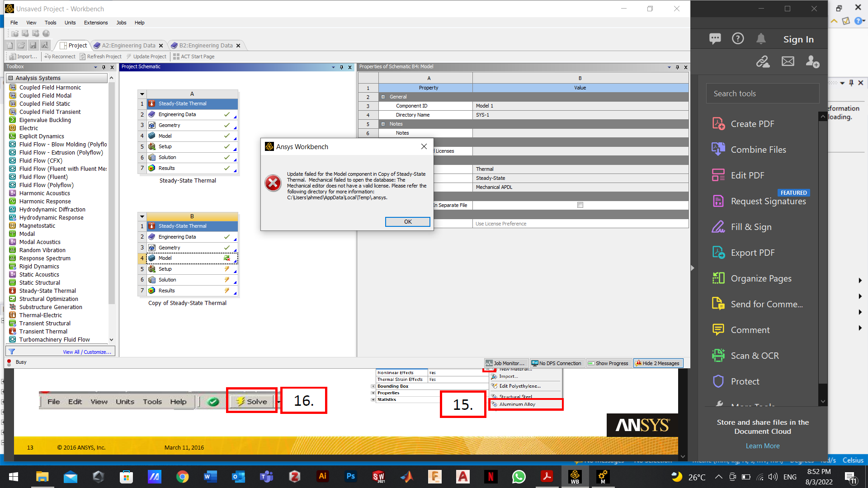Close the Ansys Workbench error dialog
The image size is (868, 488).
pos(424,146)
